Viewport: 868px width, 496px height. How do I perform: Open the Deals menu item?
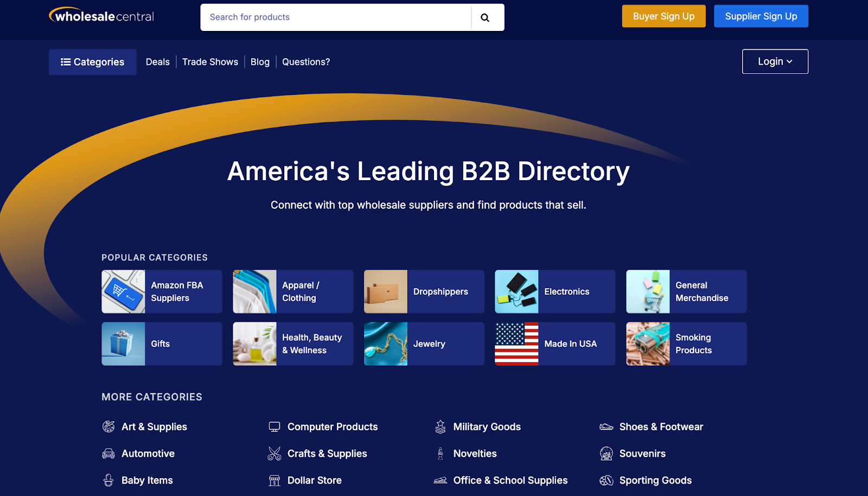pos(157,62)
